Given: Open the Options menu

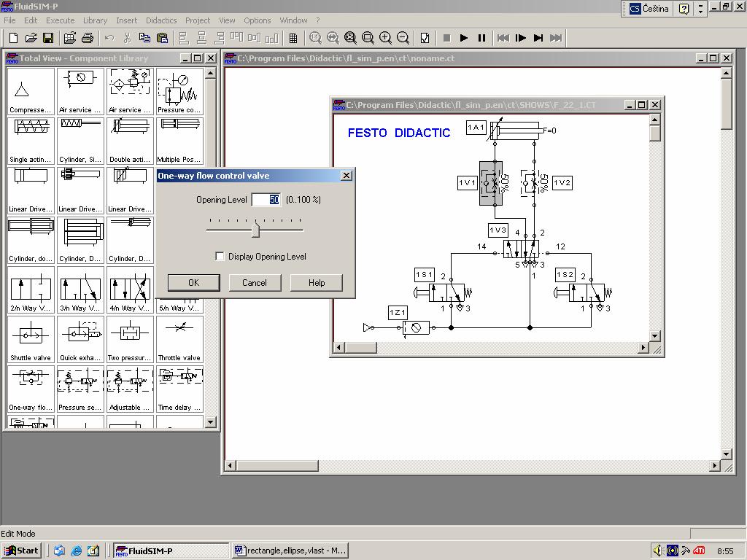Looking at the screenshot, I should 258,20.
